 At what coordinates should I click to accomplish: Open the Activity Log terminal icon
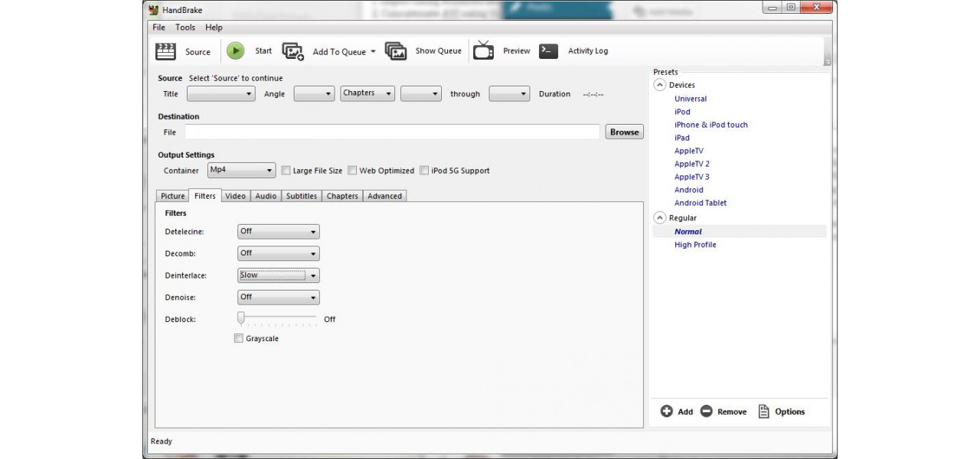[x=548, y=51]
